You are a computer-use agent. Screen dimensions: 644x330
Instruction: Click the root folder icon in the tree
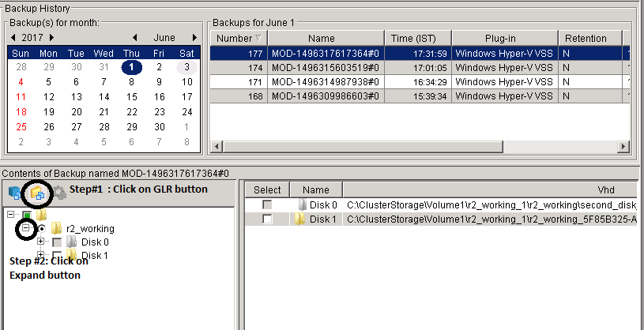tap(41, 215)
